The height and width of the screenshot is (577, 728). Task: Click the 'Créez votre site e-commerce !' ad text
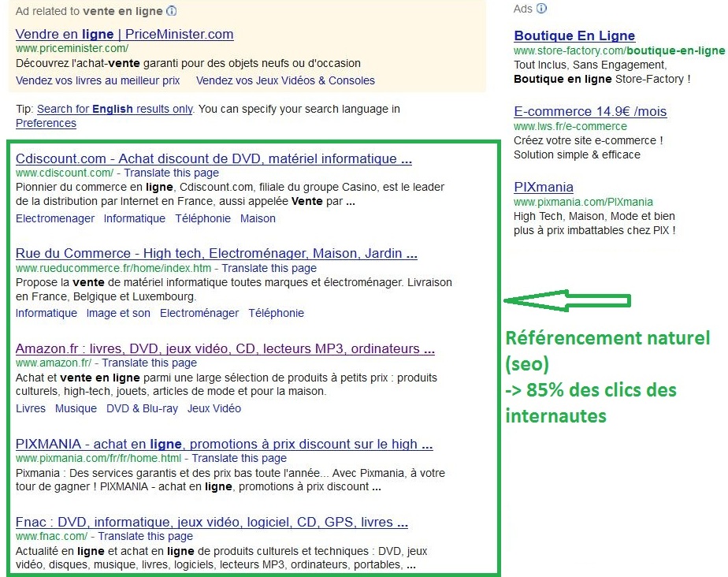[x=589, y=140]
